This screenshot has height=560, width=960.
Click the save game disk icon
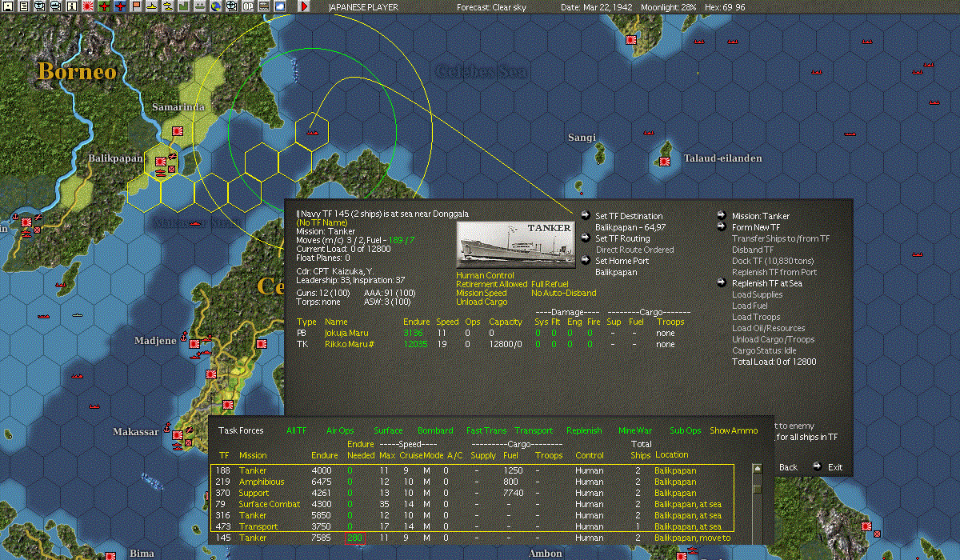7,6
